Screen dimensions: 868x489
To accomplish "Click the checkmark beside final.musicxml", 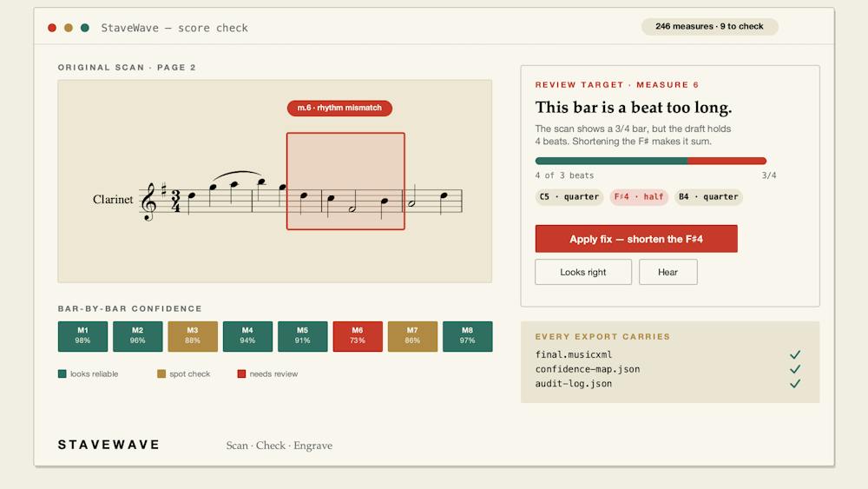I will (795, 354).
